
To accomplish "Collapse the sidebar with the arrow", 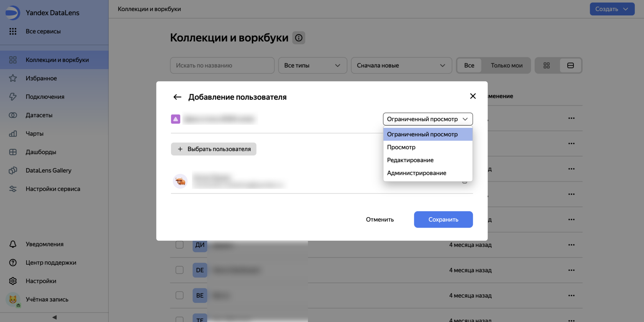I will pos(54,317).
